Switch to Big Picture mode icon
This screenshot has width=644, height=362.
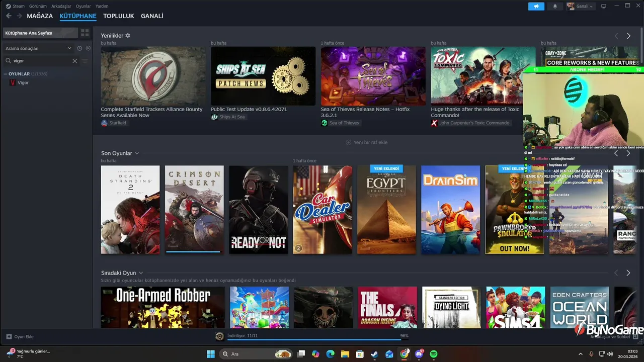click(604, 6)
